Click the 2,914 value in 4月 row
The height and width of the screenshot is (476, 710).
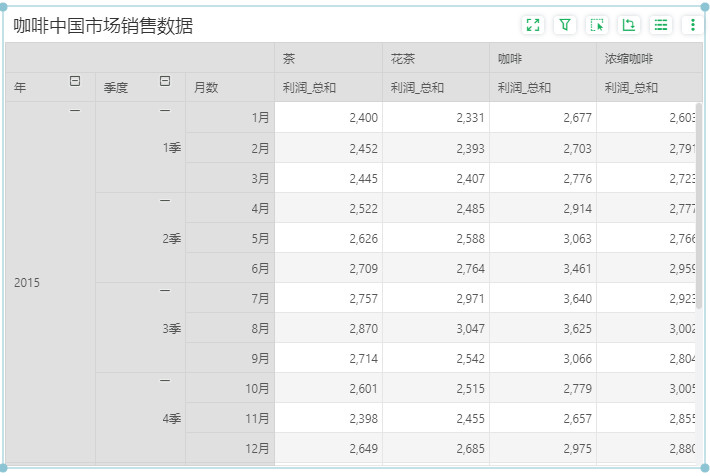click(577, 208)
